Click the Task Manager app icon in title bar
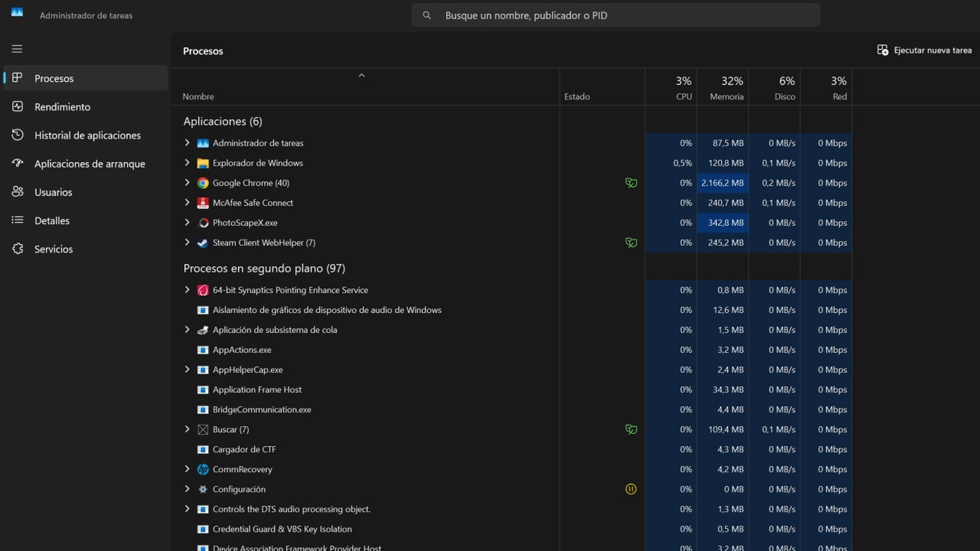This screenshot has width=980, height=551. pyautogui.click(x=17, y=12)
